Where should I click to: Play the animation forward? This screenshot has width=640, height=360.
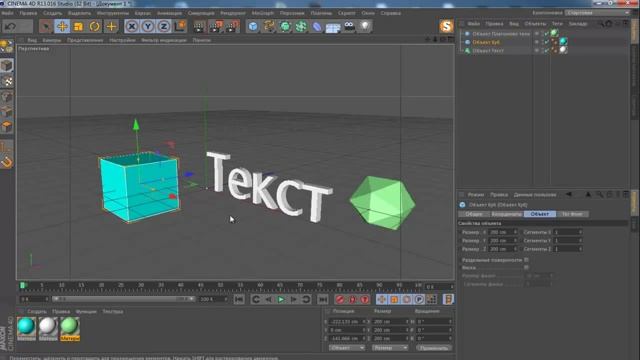(x=281, y=300)
